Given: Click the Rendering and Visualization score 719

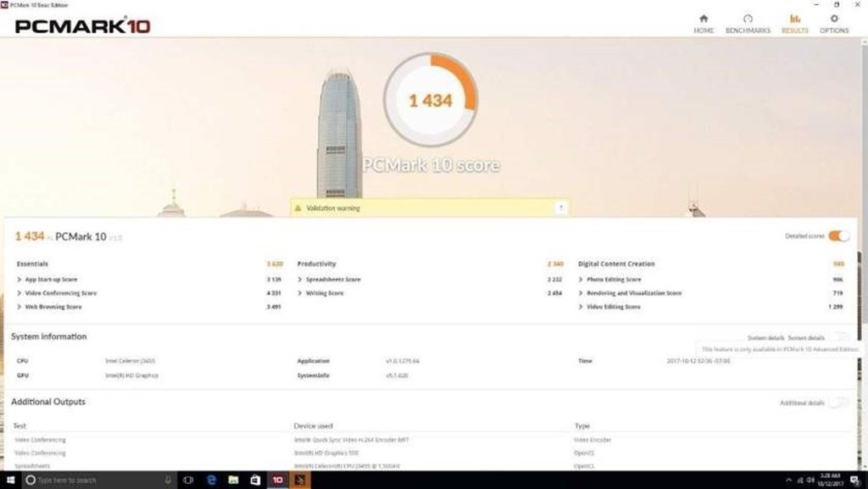Looking at the screenshot, I should tap(837, 293).
